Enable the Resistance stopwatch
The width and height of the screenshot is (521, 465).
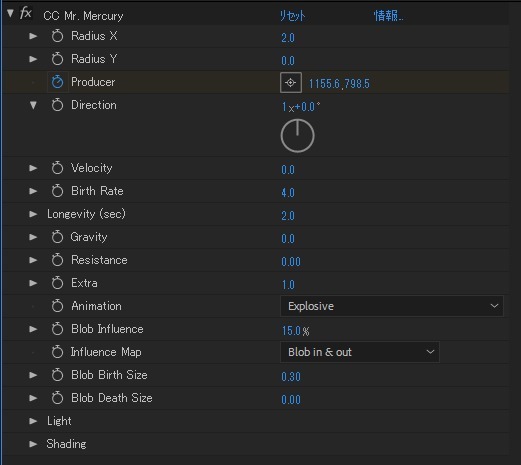57,260
